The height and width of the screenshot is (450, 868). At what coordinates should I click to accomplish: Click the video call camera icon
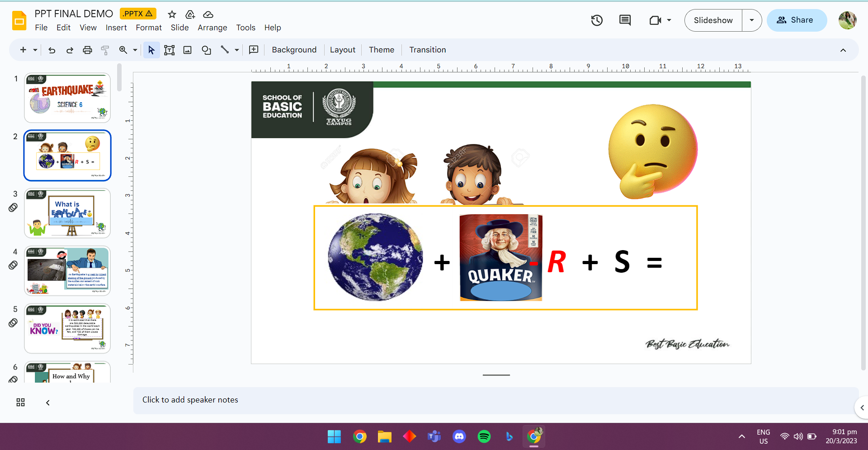(655, 20)
